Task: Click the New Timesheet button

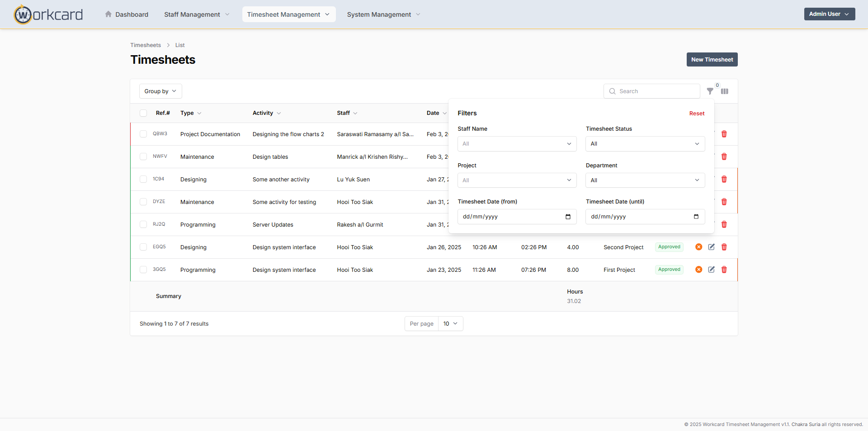Action: [x=712, y=60]
